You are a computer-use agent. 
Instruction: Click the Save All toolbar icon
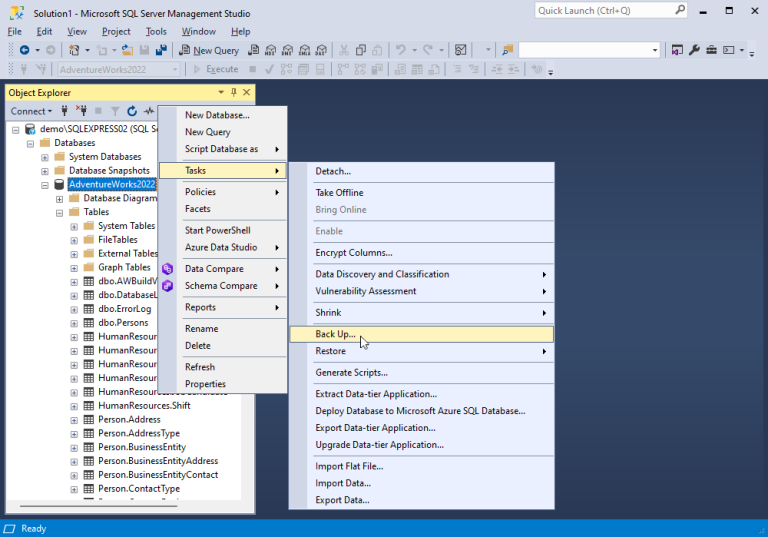coord(161,50)
